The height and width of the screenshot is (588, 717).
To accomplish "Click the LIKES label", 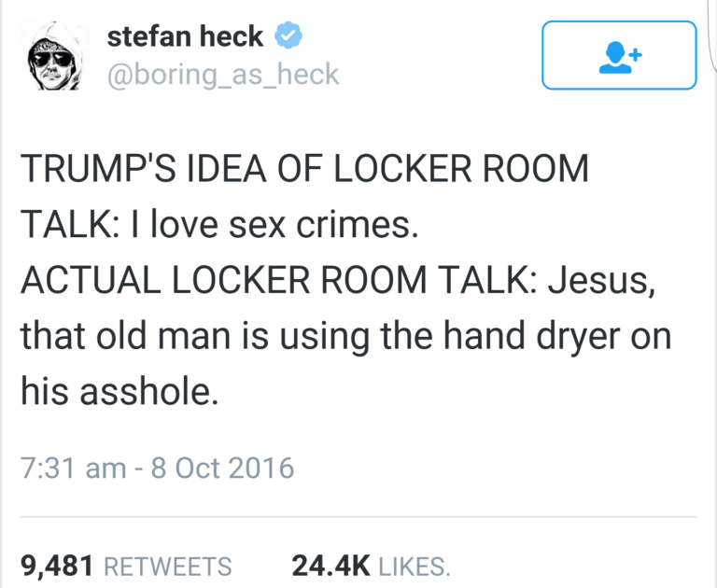I will [415, 567].
